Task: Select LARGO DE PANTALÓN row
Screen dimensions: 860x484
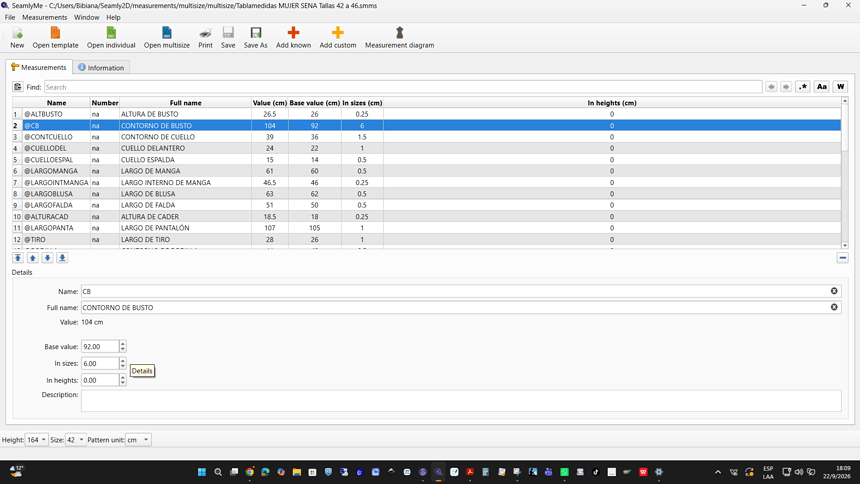Action: pyautogui.click(x=426, y=228)
